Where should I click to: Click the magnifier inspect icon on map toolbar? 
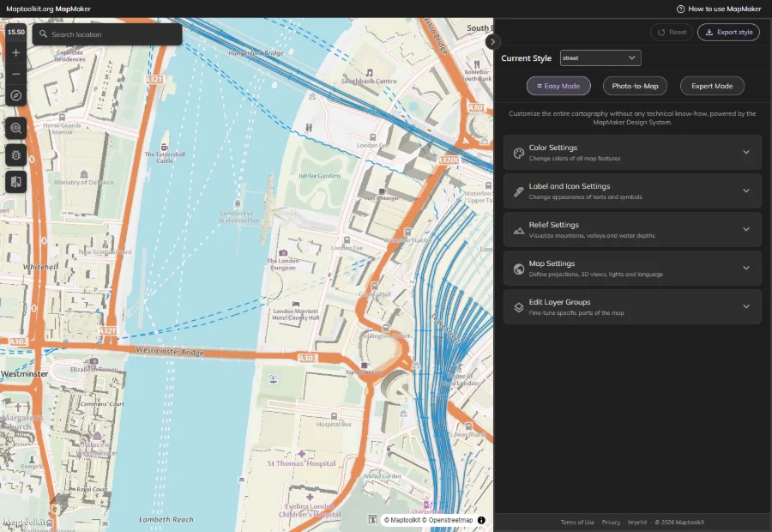point(15,128)
